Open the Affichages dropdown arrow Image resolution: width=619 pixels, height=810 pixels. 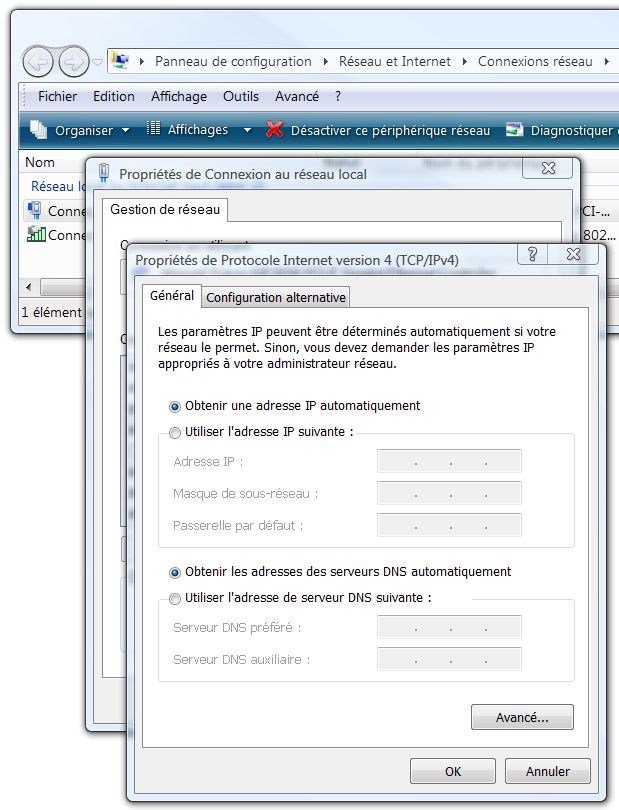(247, 131)
